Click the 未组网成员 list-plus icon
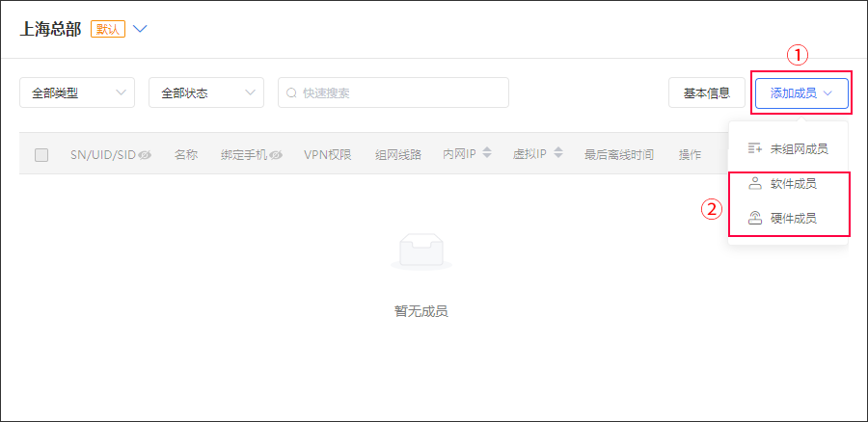 755,149
